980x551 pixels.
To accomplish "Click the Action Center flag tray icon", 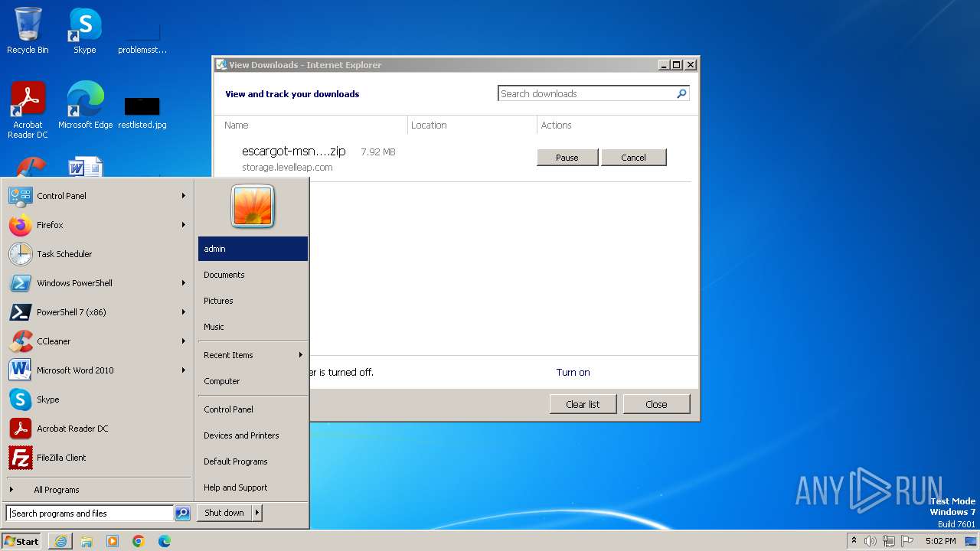I will coord(907,541).
